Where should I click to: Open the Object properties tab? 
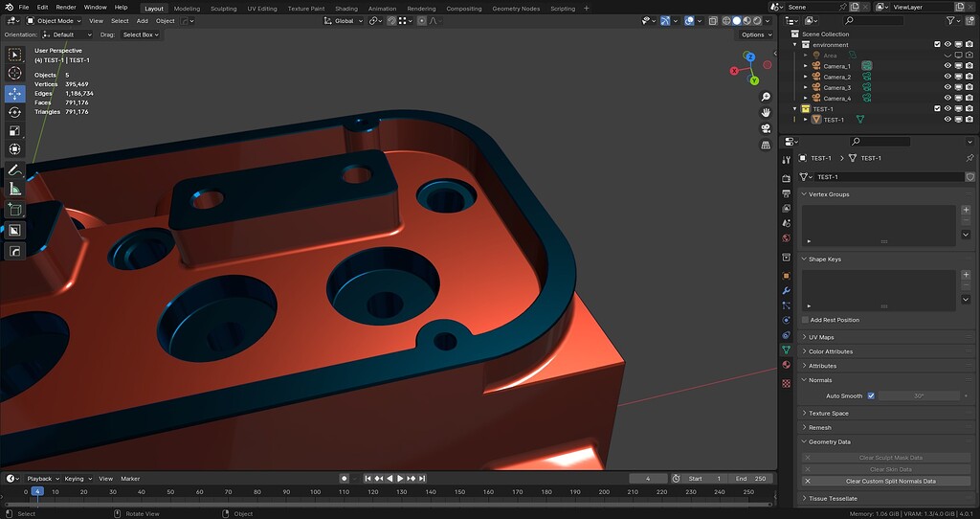point(787,276)
